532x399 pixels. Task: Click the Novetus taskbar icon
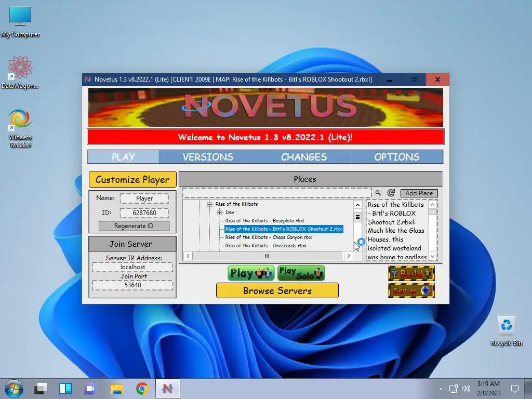pos(168,389)
